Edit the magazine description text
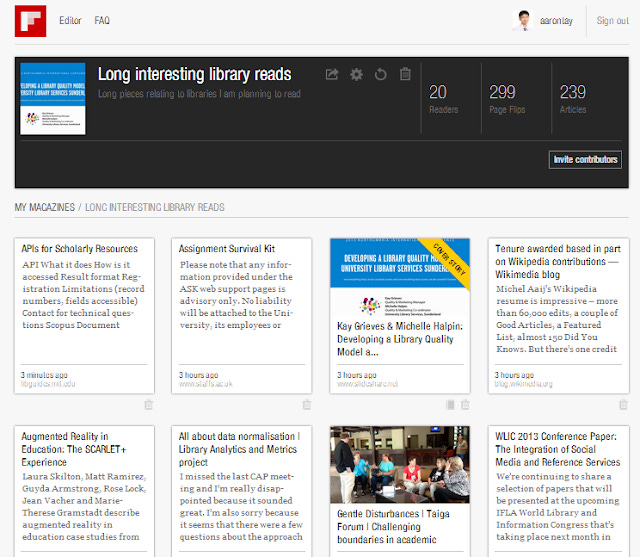Screen dimensions: 640x557 click(199, 94)
